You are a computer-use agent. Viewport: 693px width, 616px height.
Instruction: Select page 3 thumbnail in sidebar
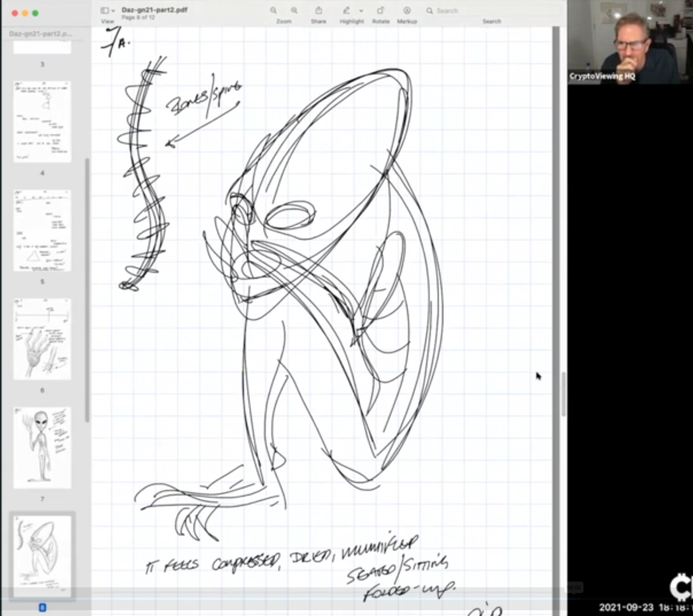tap(42, 48)
